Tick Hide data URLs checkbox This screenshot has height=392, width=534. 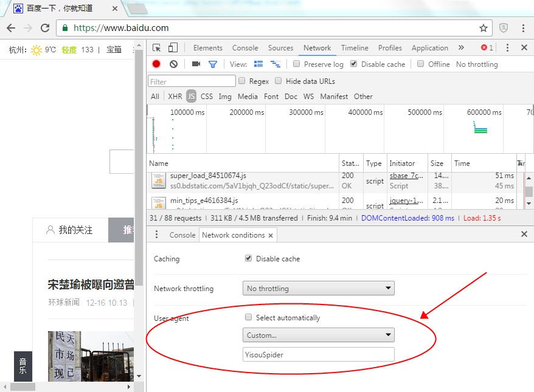click(x=278, y=81)
